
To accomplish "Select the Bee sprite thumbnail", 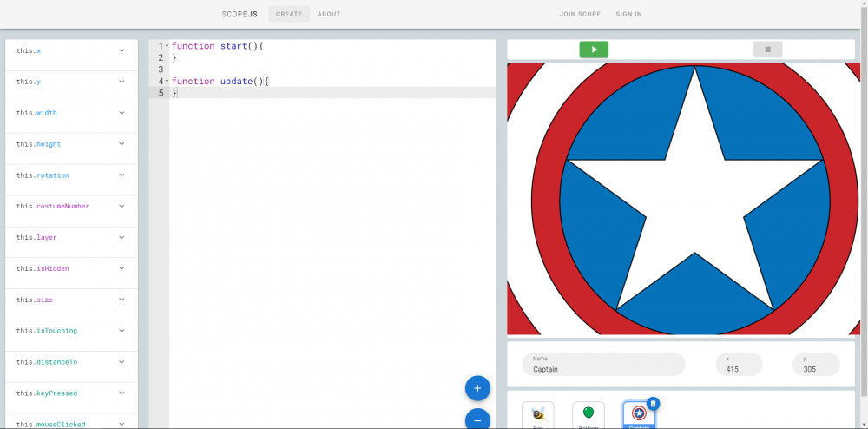I will (x=537, y=414).
